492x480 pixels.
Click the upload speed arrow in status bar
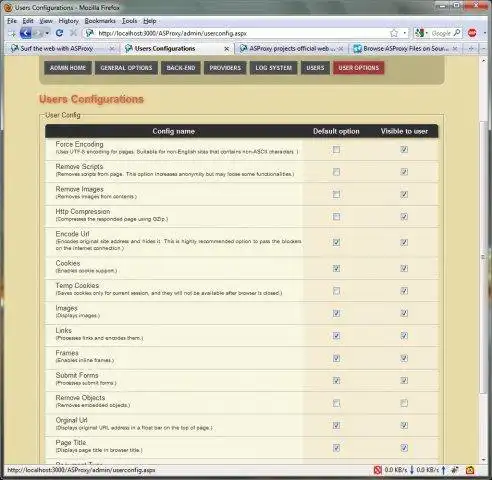443,470
